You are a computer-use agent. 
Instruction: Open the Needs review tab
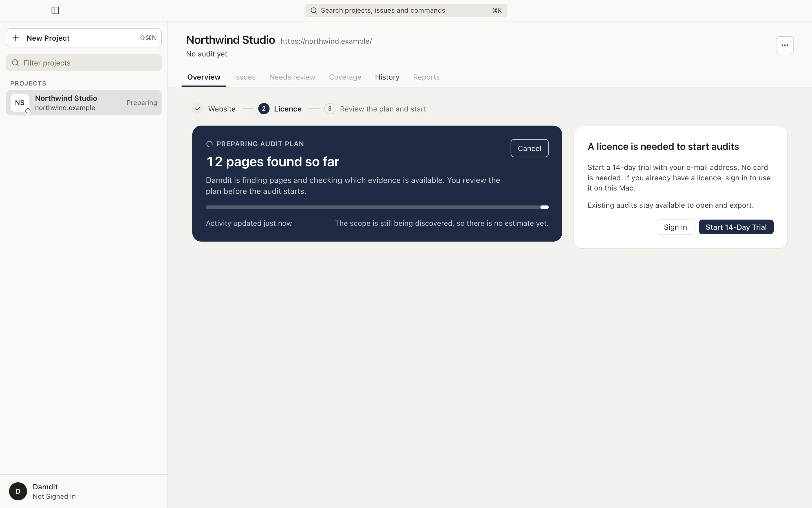click(x=292, y=77)
